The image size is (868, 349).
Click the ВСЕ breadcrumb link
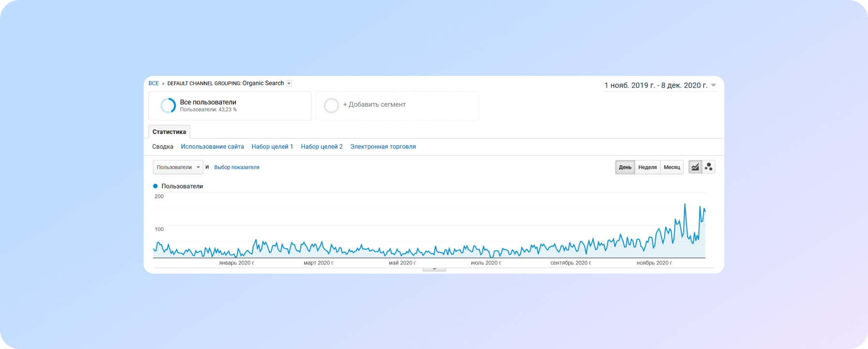coord(154,84)
